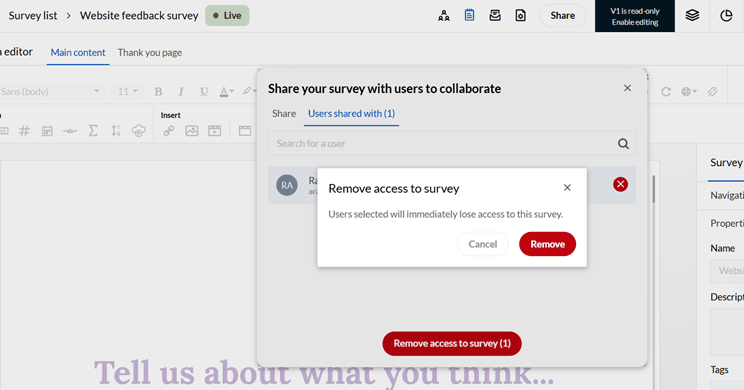The image size is (744, 390).
Task: Toggle bold formatting
Action: pyautogui.click(x=158, y=92)
